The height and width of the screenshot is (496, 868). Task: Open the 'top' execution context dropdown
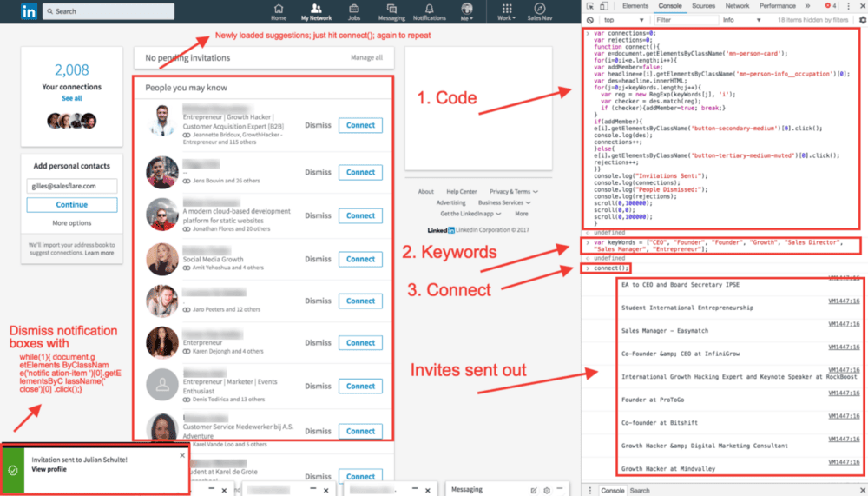(x=624, y=20)
